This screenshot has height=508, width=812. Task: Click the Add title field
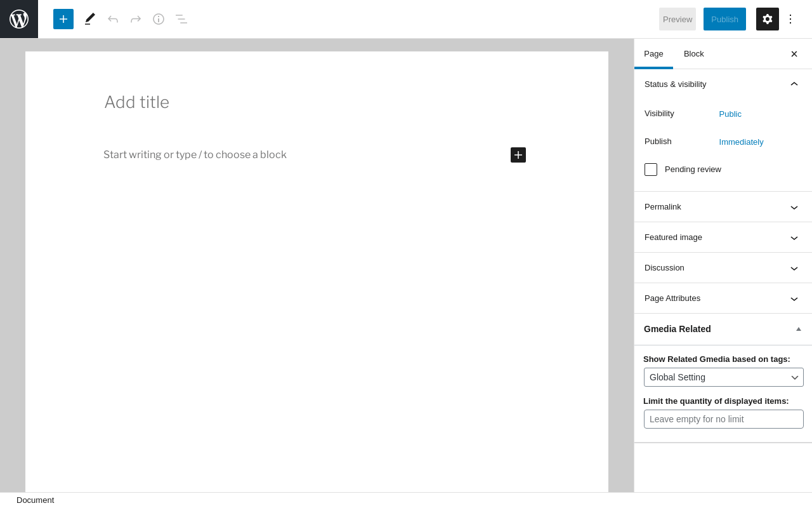click(317, 102)
